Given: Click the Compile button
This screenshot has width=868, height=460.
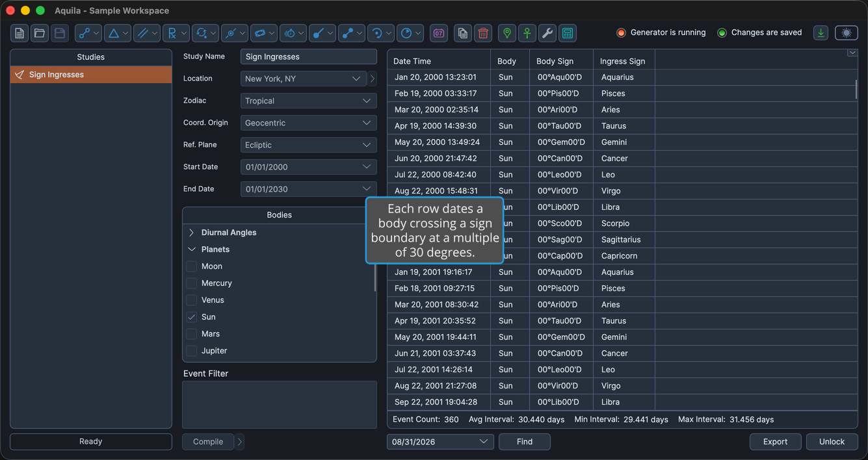Looking at the screenshot, I should [x=208, y=442].
